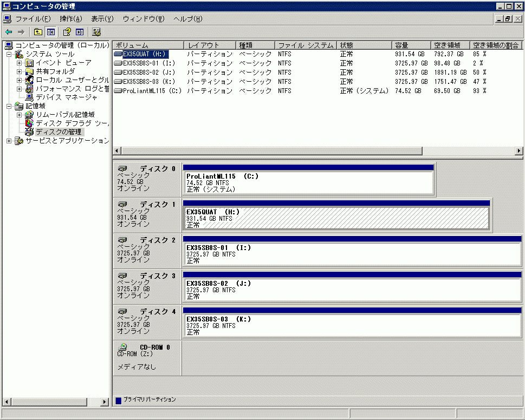Screen dimensions: 525x420
Task: Click the ProLiantML115 (C:) volume icon
Action: [118, 90]
